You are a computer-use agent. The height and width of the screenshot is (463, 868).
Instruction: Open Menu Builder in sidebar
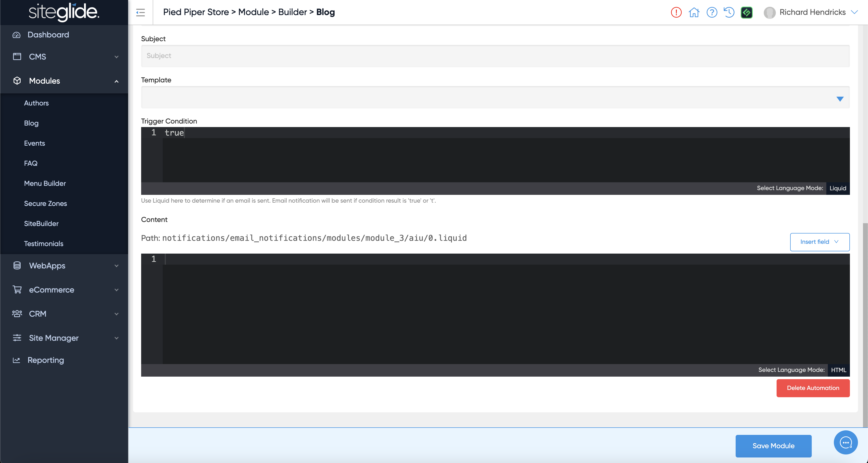pos(45,183)
